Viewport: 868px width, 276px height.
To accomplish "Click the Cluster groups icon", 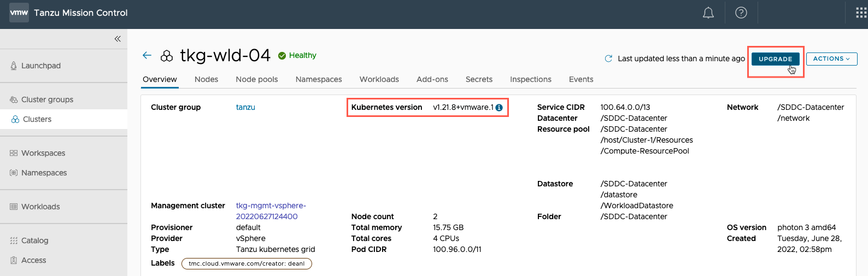I will 14,99.
